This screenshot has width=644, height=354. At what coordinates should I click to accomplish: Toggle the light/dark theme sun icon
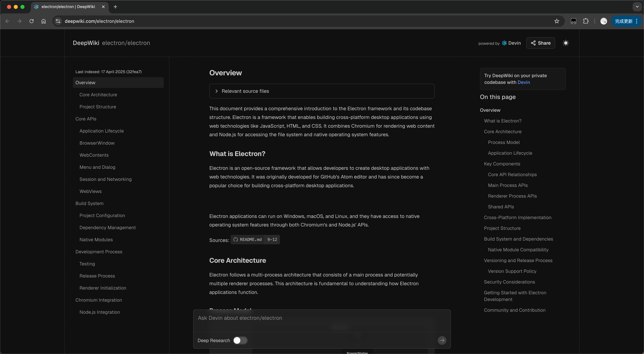(x=566, y=43)
